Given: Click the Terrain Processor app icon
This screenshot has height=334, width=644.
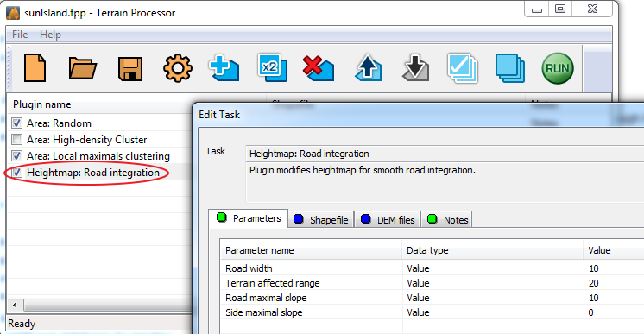Looking at the screenshot, I should click(13, 13).
